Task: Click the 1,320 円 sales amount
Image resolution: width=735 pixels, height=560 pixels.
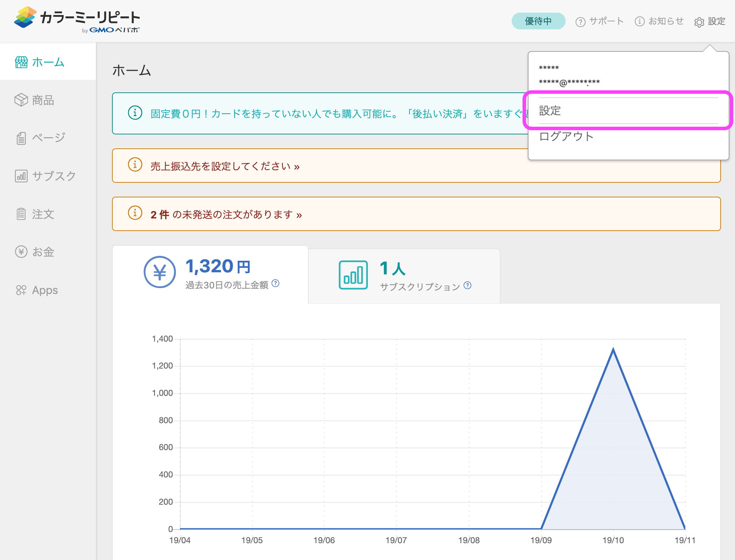Action: click(218, 266)
